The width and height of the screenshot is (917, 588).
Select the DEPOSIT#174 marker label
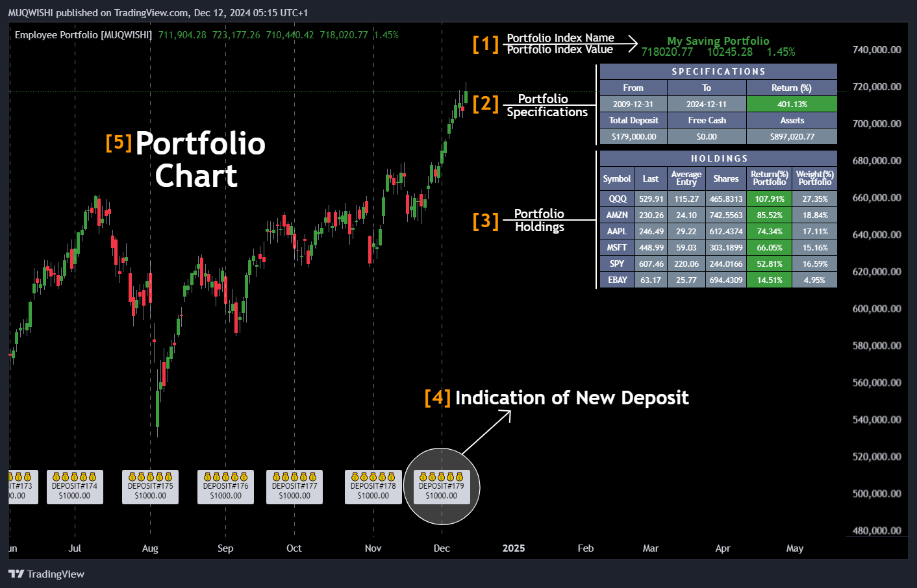(x=75, y=487)
